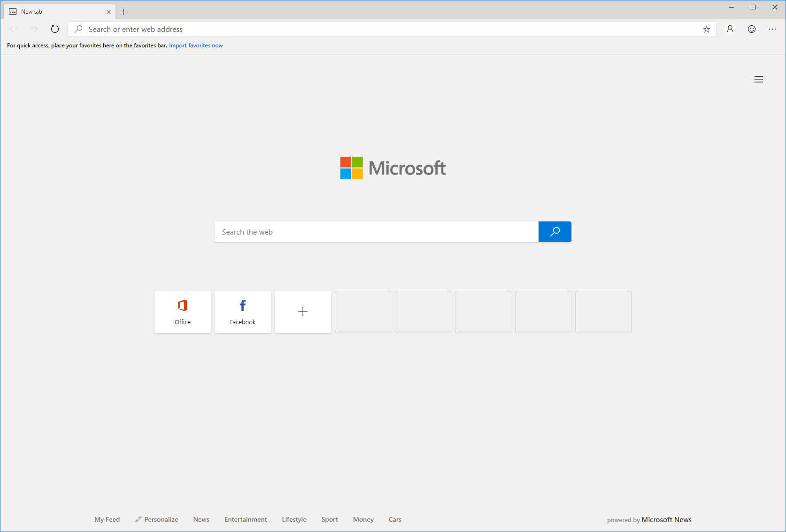This screenshot has height=532, width=786.
Task: Open the Facebook quick link tile
Action: [243, 312]
